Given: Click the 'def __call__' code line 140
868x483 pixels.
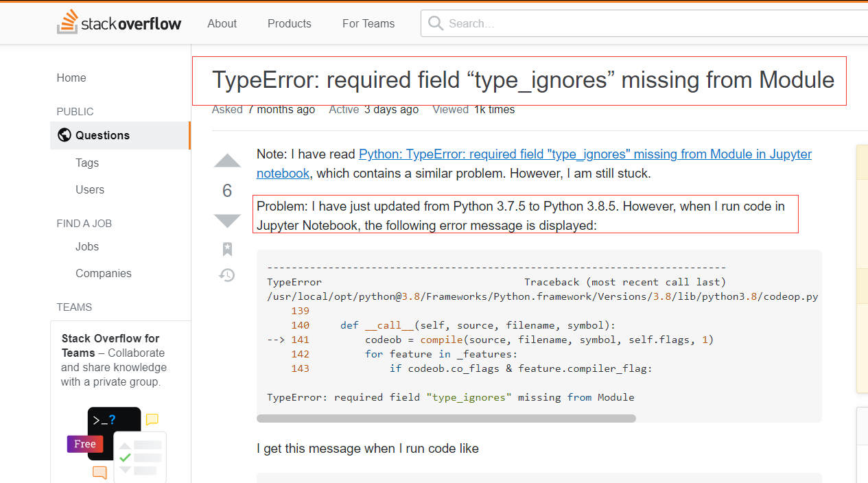Looking at the screenshot, I should click(454, 325).
